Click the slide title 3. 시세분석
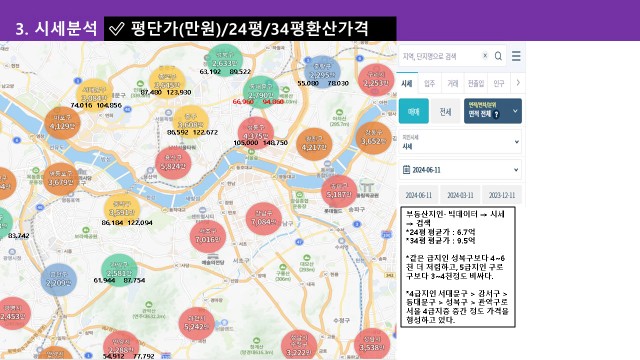640x360 pixels. (x=56, y=29)
